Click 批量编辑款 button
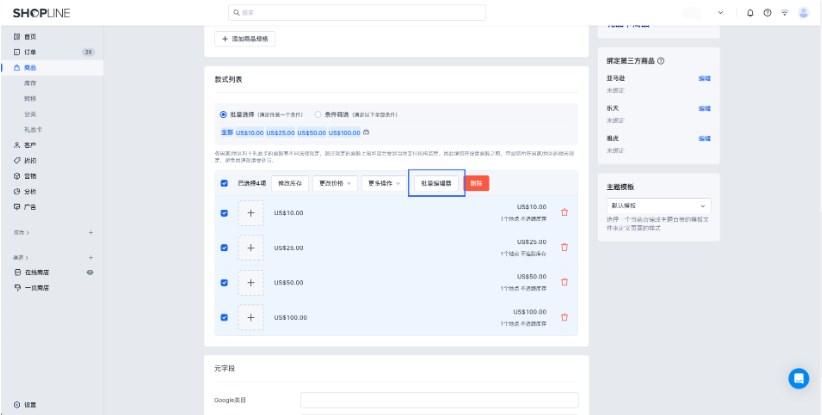Viewport: 822px width, 415px height. [436, 183]
